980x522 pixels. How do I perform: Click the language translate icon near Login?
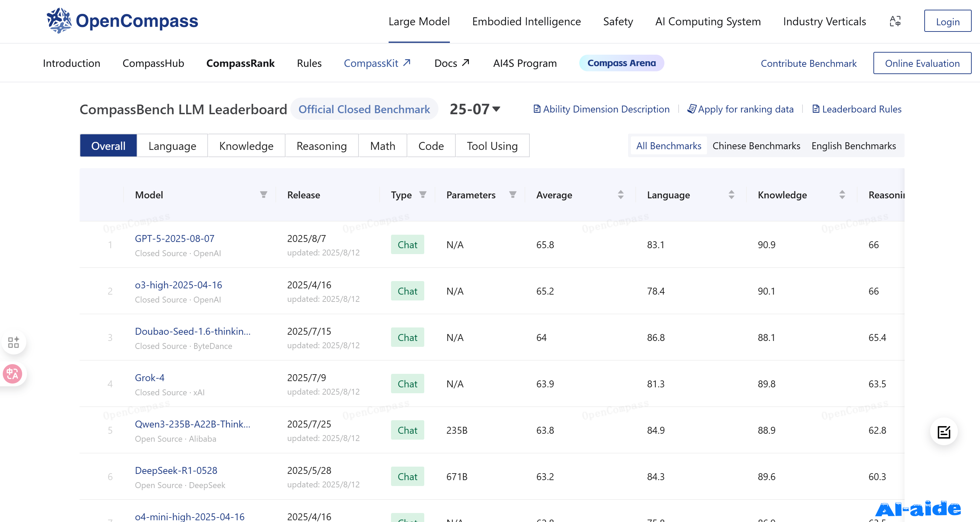click(895, 21)
